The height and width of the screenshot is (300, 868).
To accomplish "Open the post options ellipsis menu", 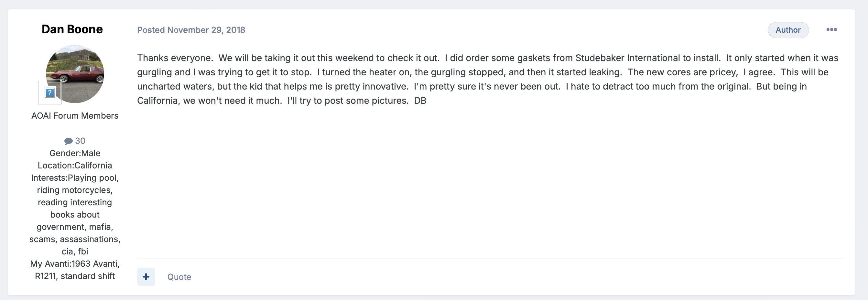I will 831,30.
